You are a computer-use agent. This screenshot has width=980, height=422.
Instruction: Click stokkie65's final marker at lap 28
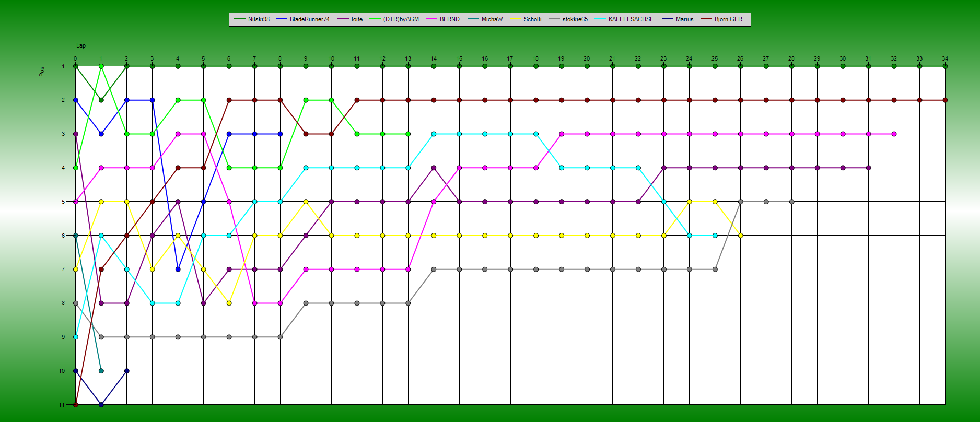tap(791, 202)
